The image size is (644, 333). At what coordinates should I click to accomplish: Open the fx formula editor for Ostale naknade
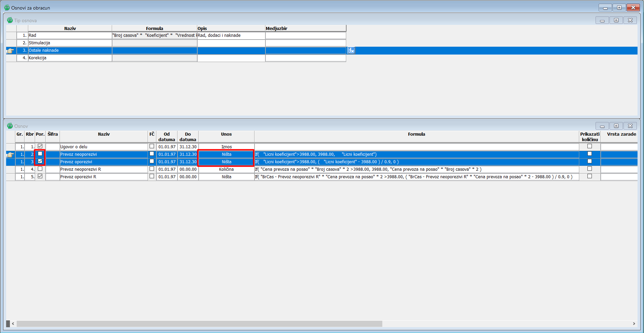pos(351,50)
